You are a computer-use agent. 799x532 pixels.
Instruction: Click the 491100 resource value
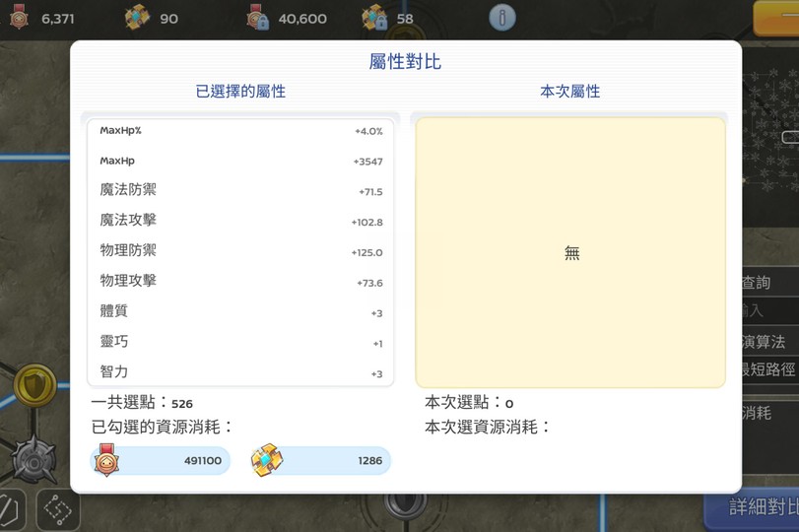pyautogui.click(x=203, y=461)
